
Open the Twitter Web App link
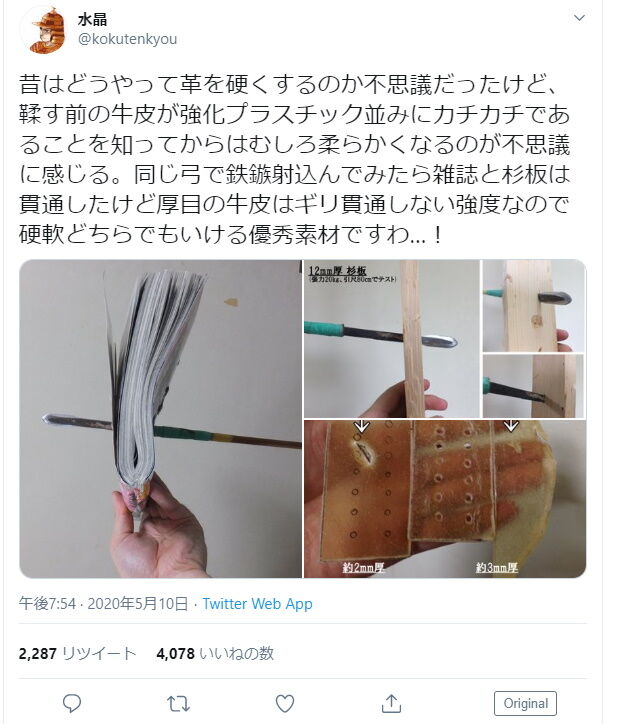coord(258,604)
